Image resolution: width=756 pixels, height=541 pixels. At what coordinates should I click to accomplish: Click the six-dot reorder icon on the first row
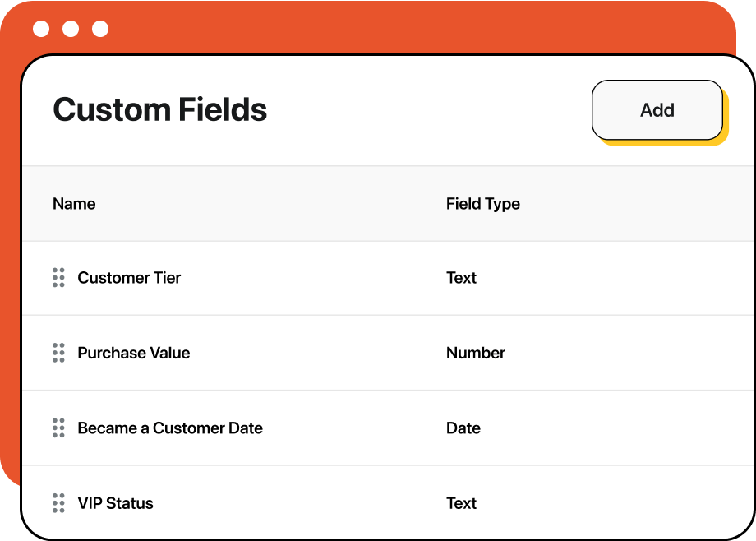[x=58, y=278]
